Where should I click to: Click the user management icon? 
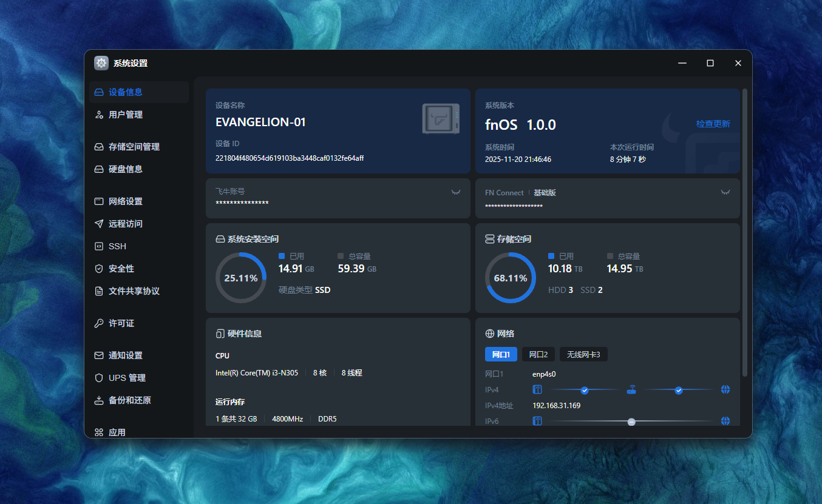point(99,115)
